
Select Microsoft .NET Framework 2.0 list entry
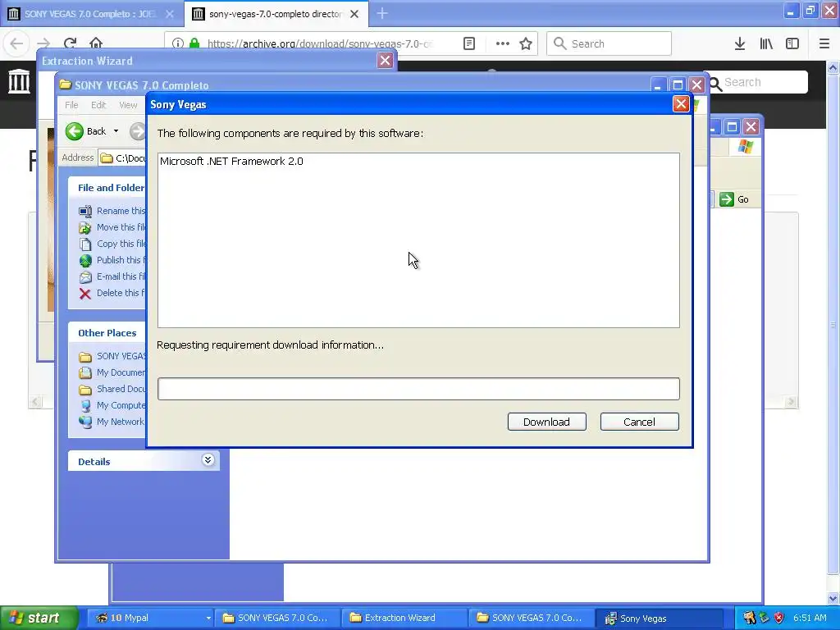231,162
